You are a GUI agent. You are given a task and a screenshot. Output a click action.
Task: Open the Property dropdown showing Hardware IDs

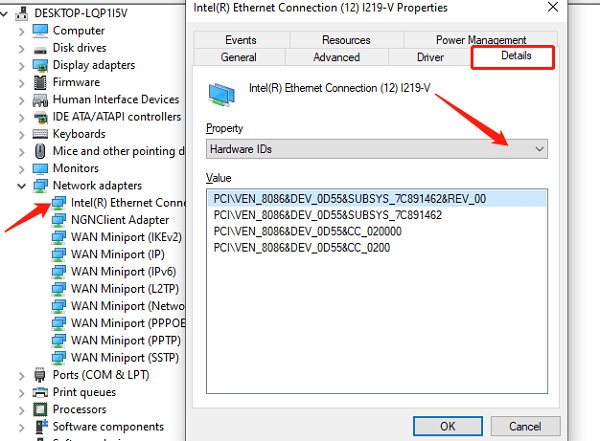pos(377,149)
